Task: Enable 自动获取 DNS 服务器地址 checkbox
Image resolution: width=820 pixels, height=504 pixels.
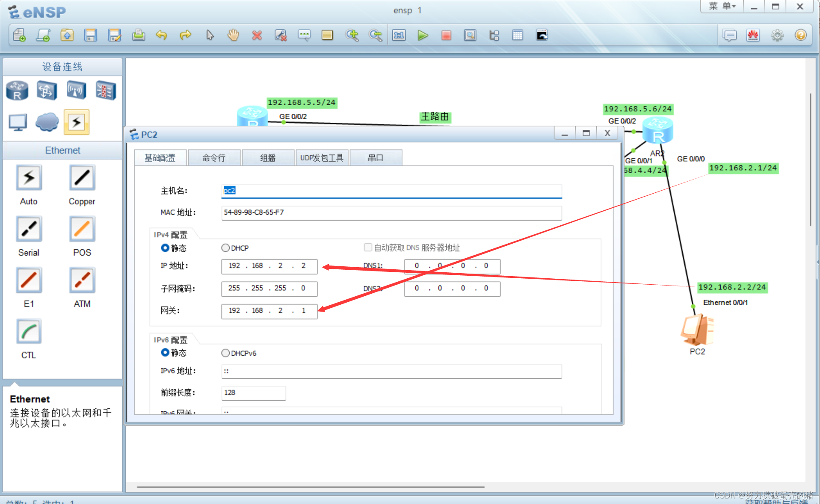Action: coord(368,248)
